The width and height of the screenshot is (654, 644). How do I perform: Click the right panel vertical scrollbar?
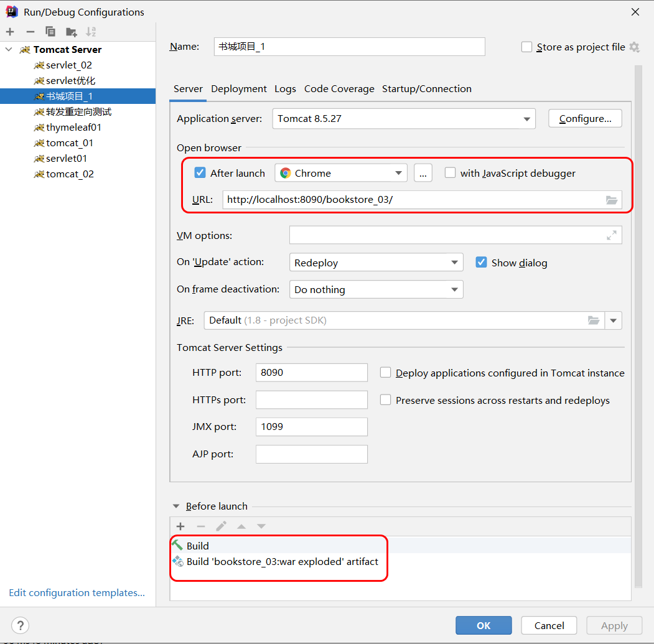click(638, 325)
